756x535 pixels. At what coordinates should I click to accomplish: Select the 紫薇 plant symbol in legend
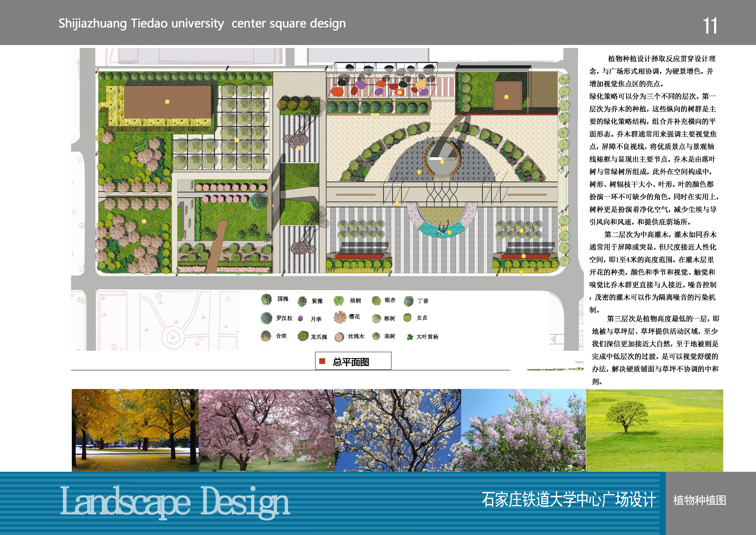[302, 301]
